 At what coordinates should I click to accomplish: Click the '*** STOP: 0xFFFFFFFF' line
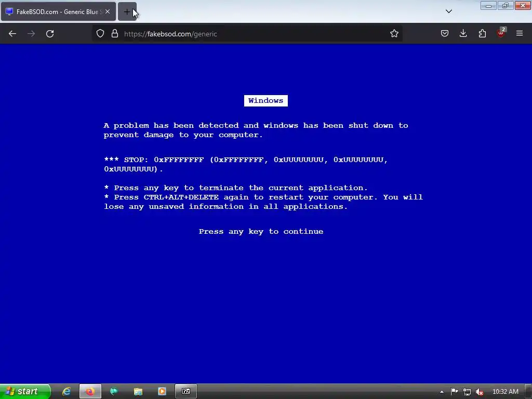click(x=246, y=164)
